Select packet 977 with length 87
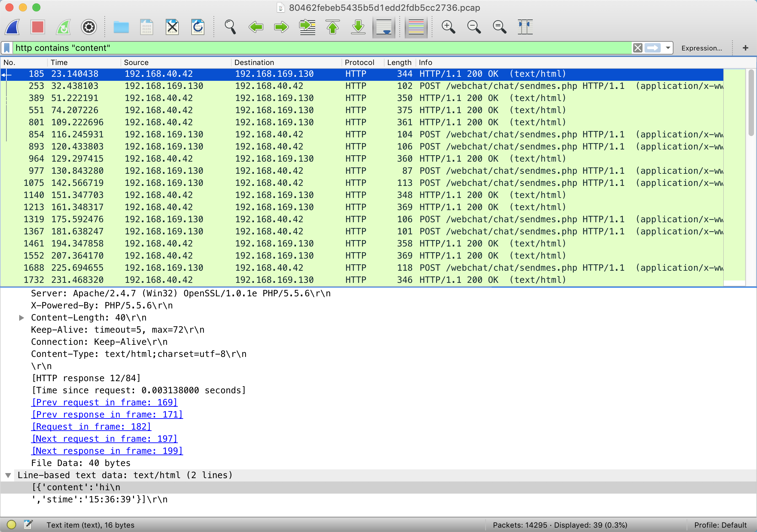757x532 pixels. (362, 171)
